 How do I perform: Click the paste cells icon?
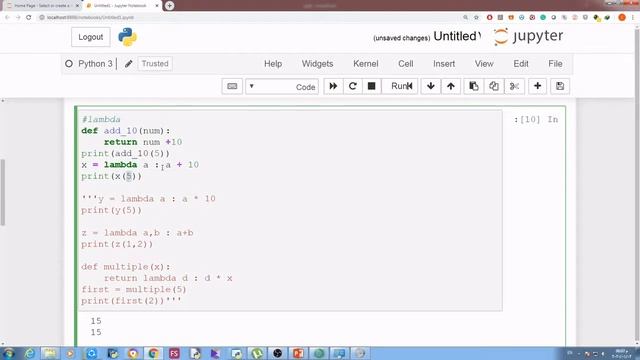[473, 86]
